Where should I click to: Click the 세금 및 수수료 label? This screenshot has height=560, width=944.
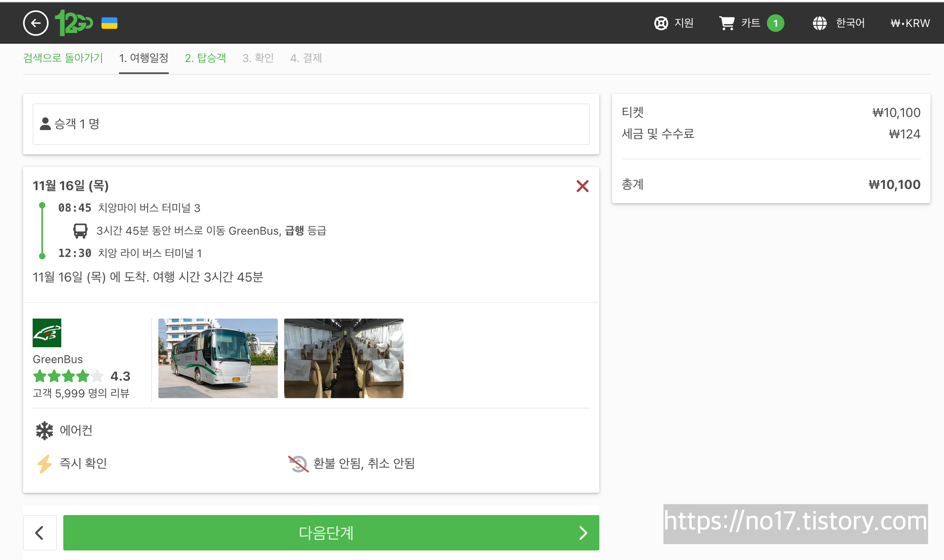point(658,134)
